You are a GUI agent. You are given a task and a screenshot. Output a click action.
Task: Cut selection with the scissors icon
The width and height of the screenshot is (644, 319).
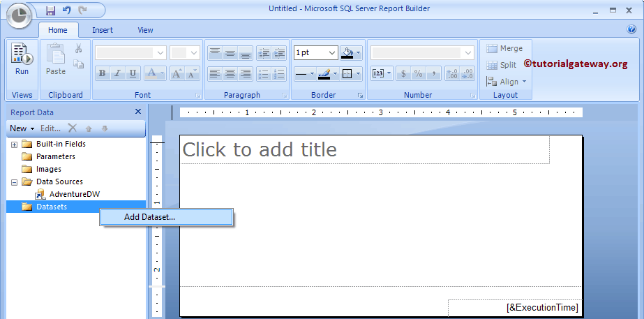point(78,48)
